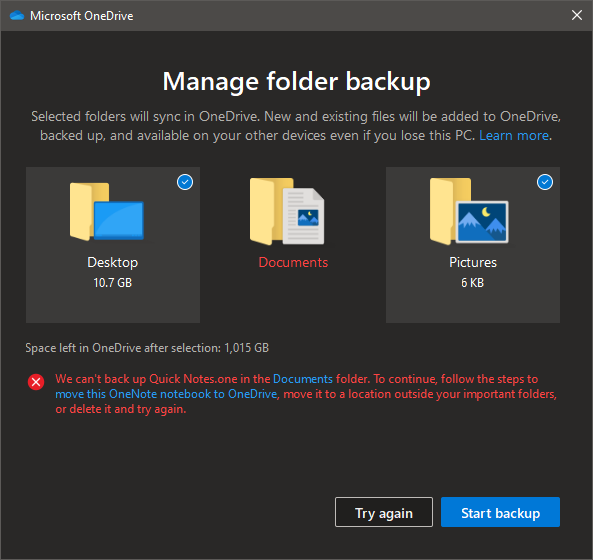Click the Try again button
This screenshot has width=593, height=560.
pyautogui.click(x=384, y=512)
